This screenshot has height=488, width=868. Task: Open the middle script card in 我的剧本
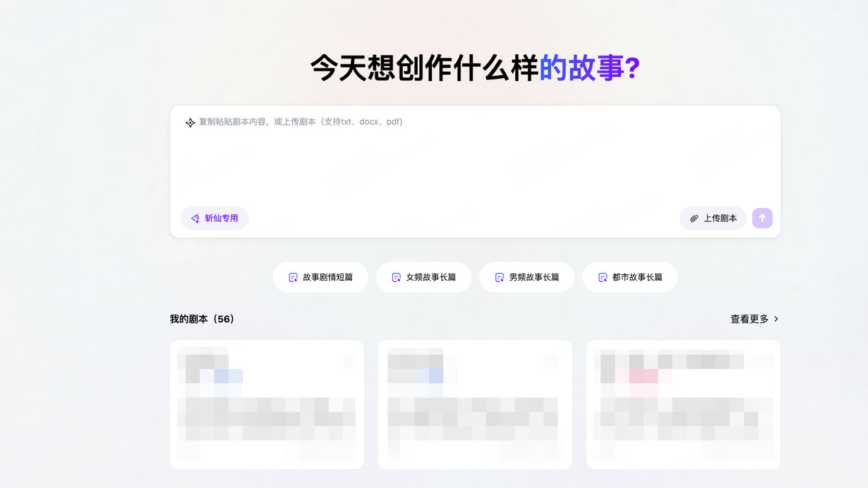click(475, 404)
